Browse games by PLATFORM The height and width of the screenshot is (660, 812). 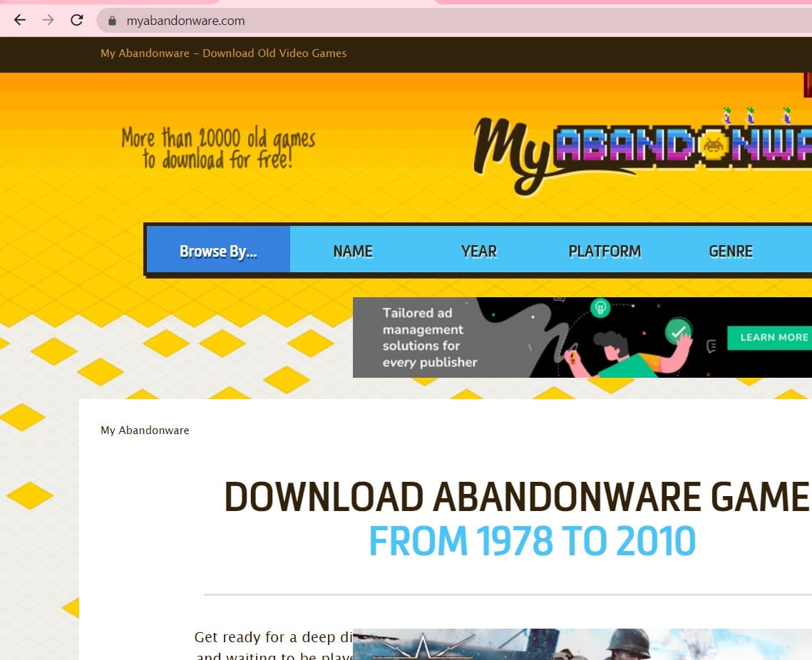coord(605,251)
